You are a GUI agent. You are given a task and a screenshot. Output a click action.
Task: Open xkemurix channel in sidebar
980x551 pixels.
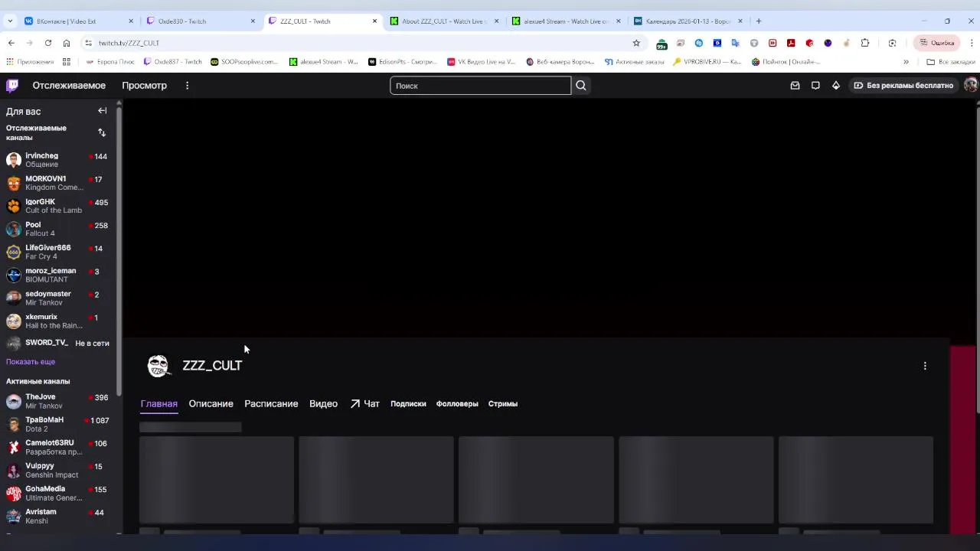click(x=57, y=321)
